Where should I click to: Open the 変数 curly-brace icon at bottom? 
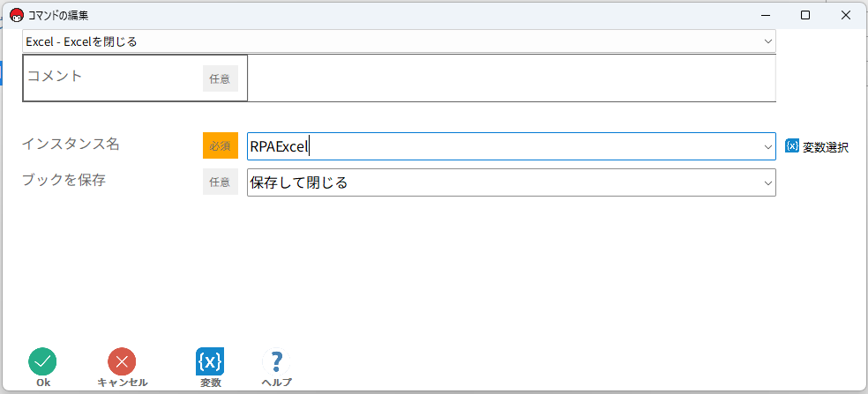coord(210,361)
